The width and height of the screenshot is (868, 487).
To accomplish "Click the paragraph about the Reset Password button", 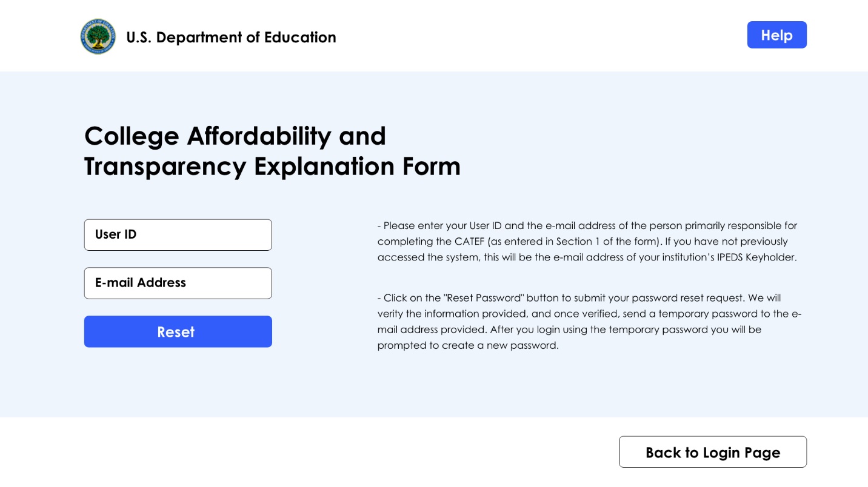I will (589, 322).
